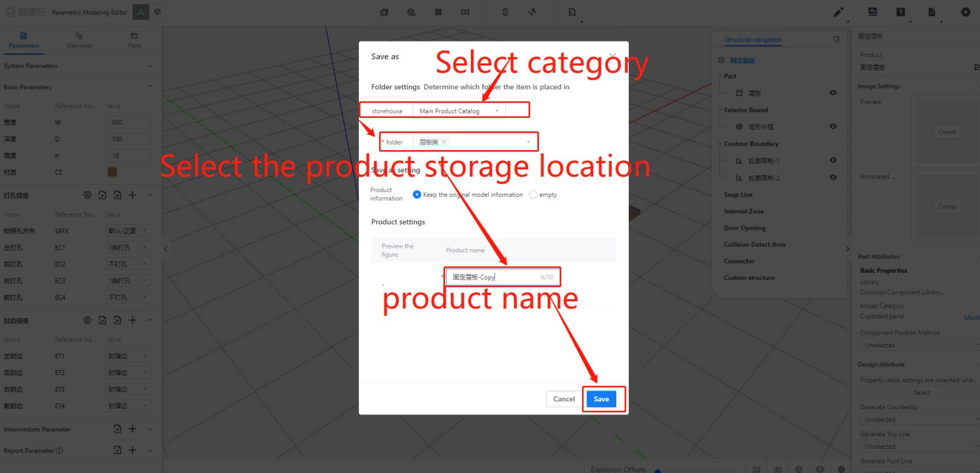Image resolution: width=980 pixels, height=473 pixels.
Task: Hide the 矩形外框 exterior bound
Action: point(833,127)
